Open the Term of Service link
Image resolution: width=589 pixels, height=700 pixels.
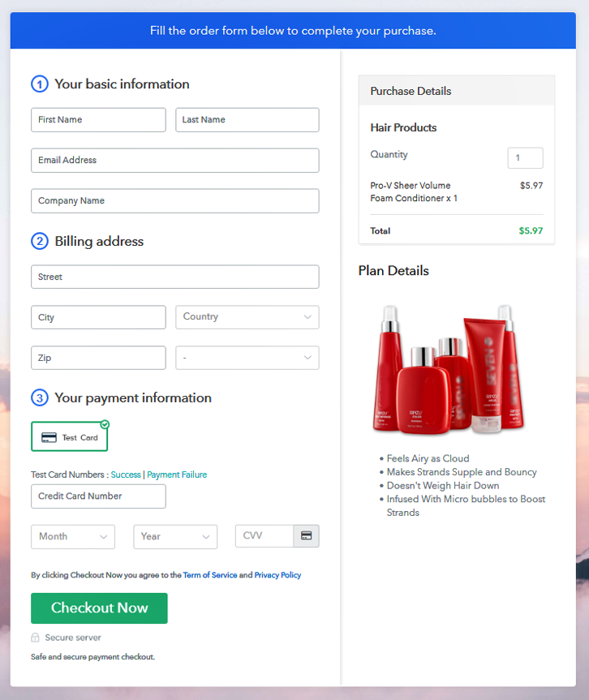click(210, 575)
